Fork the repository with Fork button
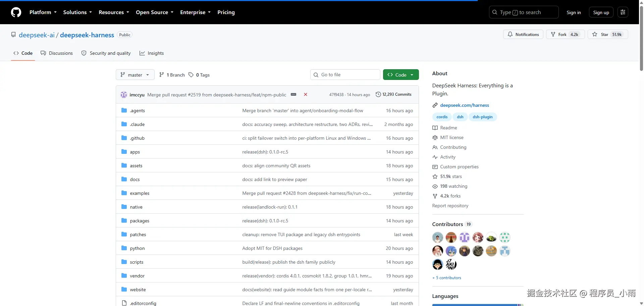 pos(566,35)
